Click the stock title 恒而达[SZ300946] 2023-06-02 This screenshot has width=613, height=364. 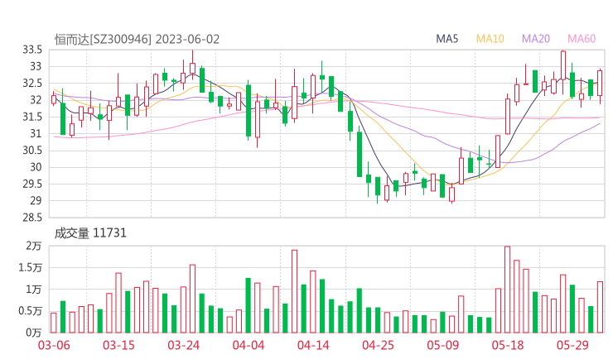[137, 40]
